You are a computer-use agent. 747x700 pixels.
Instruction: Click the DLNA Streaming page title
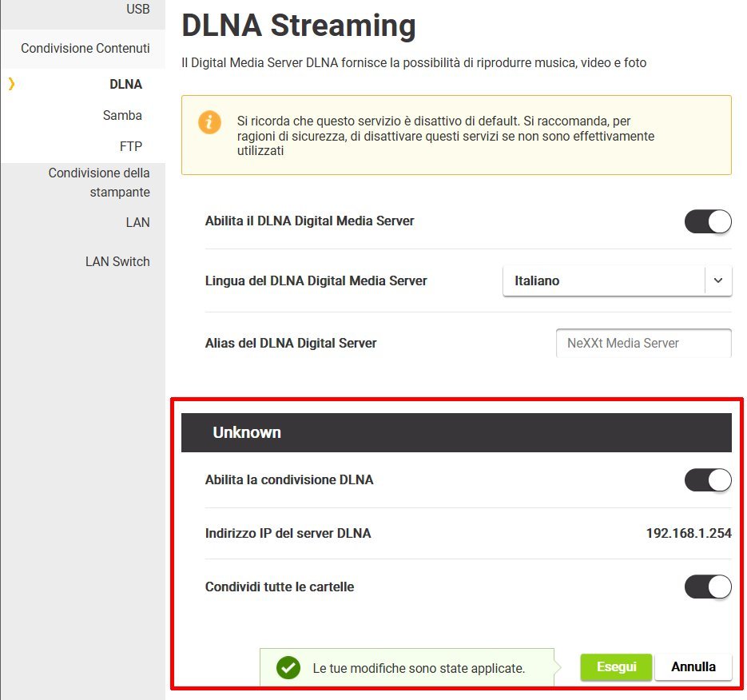tap(299, 26)
